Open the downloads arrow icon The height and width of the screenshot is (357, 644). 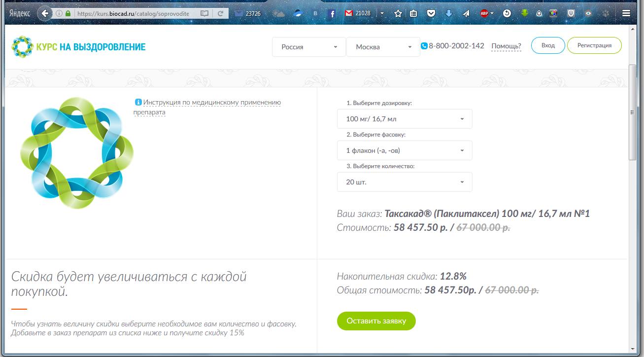[x=448, y=14]
